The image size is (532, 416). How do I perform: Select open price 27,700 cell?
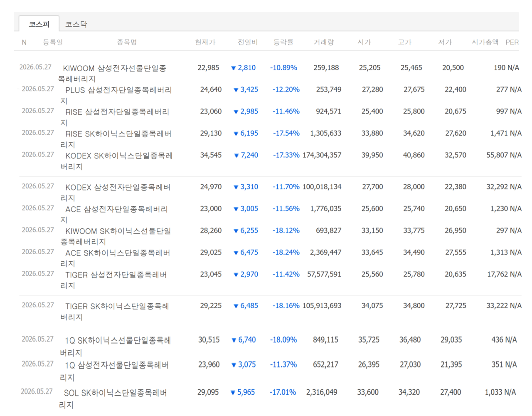(372, 187)
